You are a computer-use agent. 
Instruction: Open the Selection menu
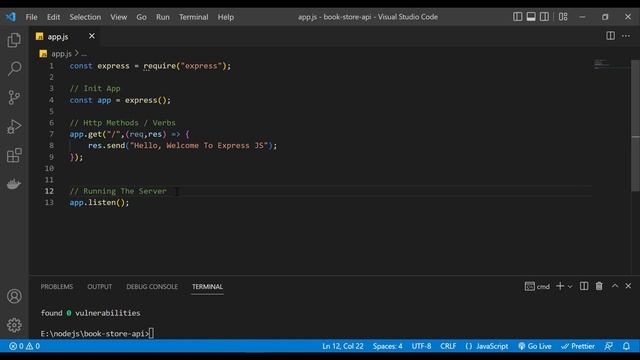(85, 17)
